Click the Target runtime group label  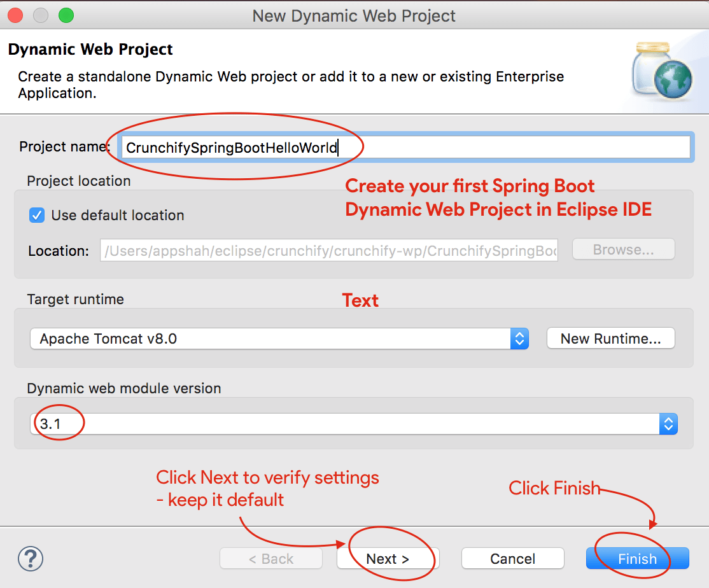75,299
